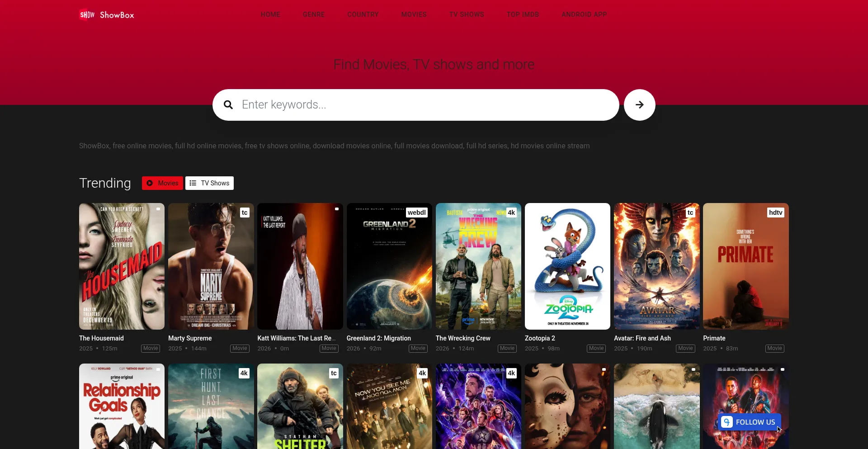The image size is (868, 449).
Task: Click "2026 • 92m" under Greenland 2
Action: click(x=364, y=349)
